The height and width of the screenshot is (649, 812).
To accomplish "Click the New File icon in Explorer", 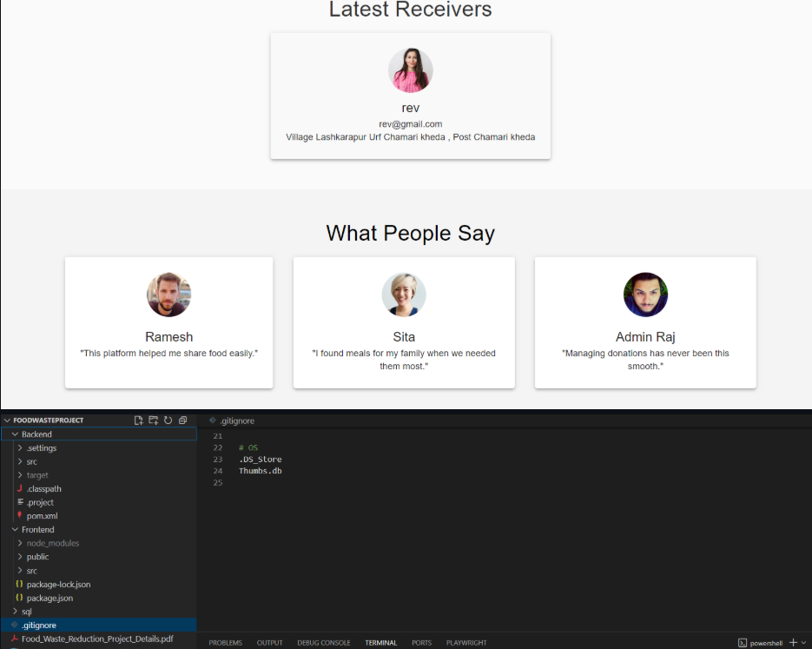I will (138, 421).
